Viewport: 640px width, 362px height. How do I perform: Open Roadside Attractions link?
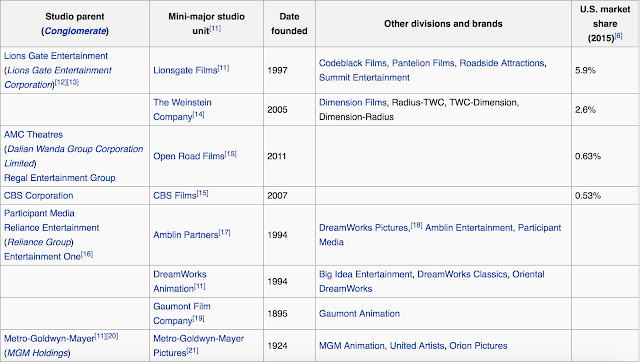click(x=502, y=63)
